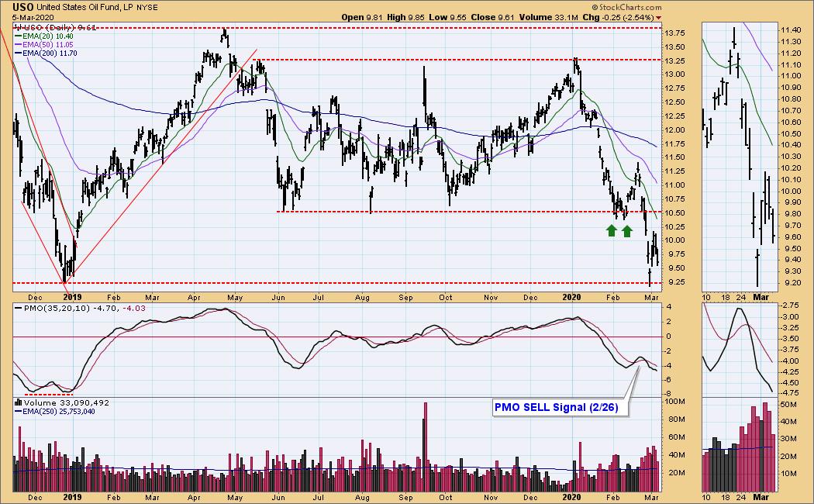Click the 100M volume axis label
814x504 pixels.
(675, 402)
